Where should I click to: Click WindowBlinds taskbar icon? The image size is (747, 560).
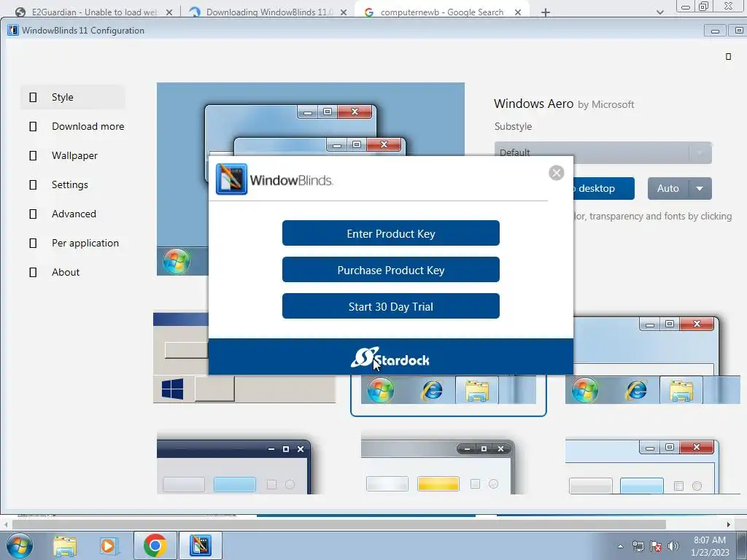201,545
